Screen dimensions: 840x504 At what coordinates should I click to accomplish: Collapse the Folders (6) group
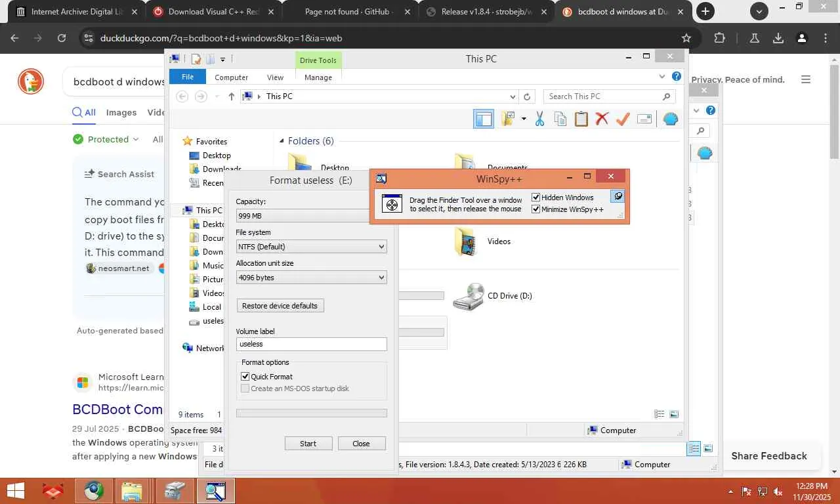click(x=282, y=141)
